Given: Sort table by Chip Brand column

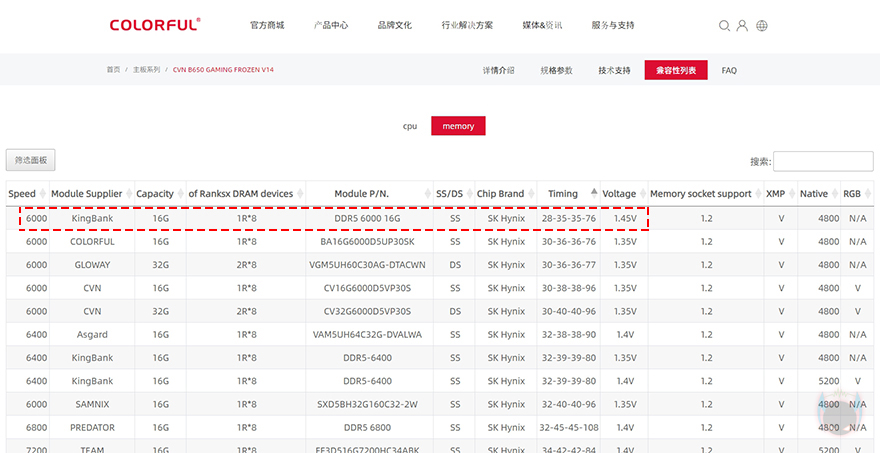Looking at the screenshot, I should point(506,194).
